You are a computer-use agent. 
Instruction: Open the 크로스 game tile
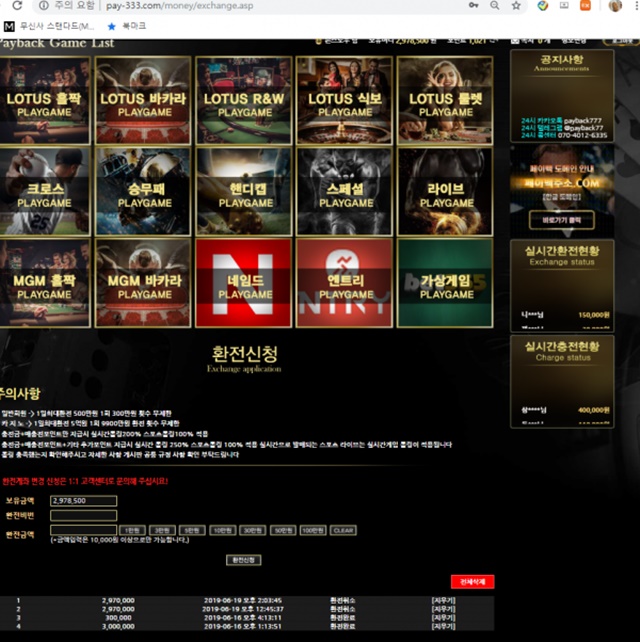click(45, 192)
